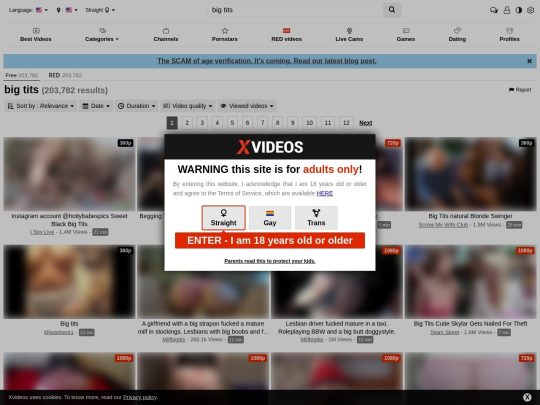Open the user account icon
540x405 pixels.
(507, 10)
